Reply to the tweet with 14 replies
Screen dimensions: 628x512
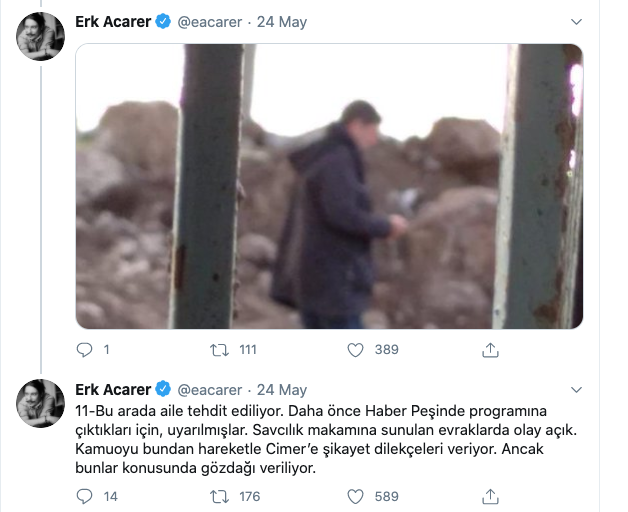point(84,496)
